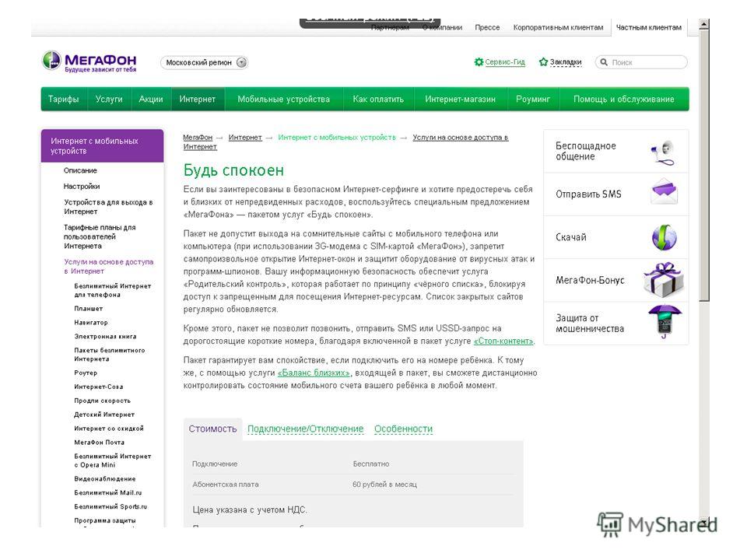
Task: Open the Интернет menu
Action: click(197, 99)
